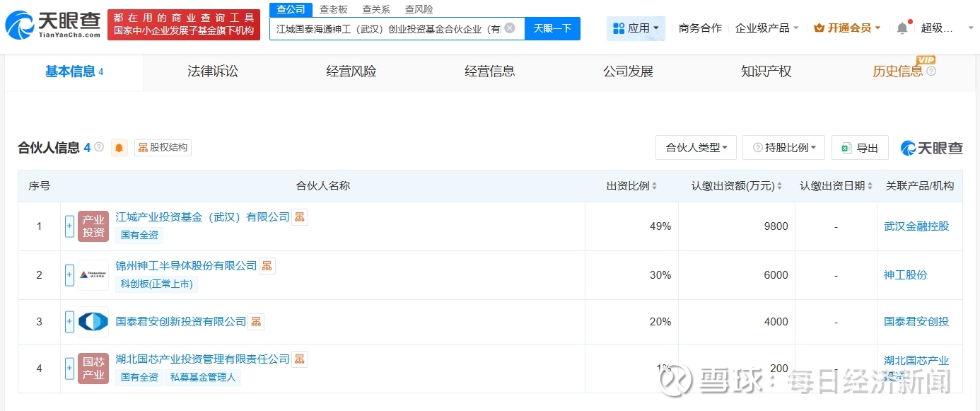Expand row 1 partner details
This screenshot has height=411, width=980.
click(x=69, y=226)
